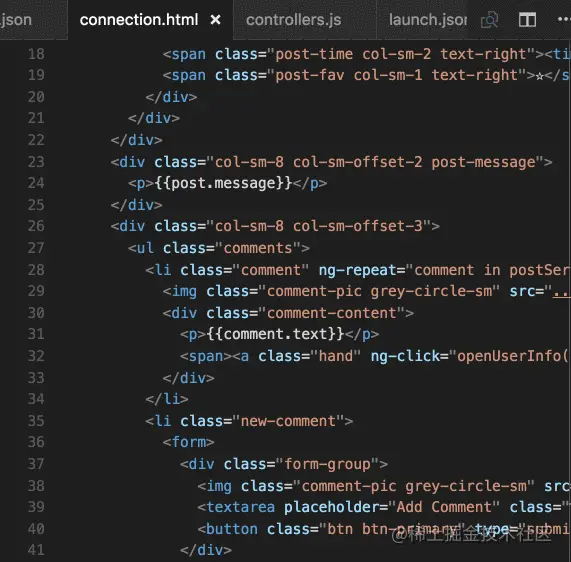The width and height of the screenshot is (571, 562).
Task: Click line number 41
Action: pyautogui.click(x=36, y=550)
